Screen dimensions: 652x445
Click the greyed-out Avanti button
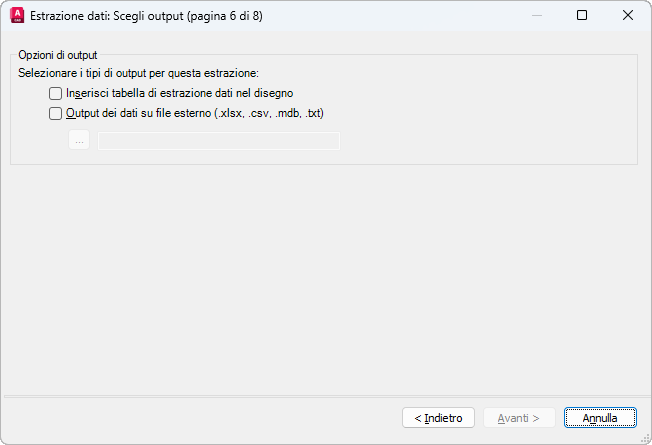[x=519, y=418]
